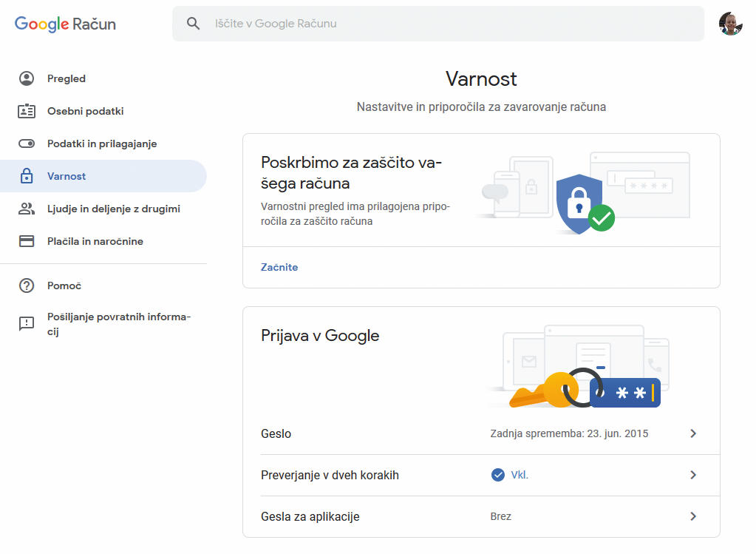Viewport: 756px width, 554px height.
Task: Click the feedback speech bubble icon
Action: click(x=27, y=323)
